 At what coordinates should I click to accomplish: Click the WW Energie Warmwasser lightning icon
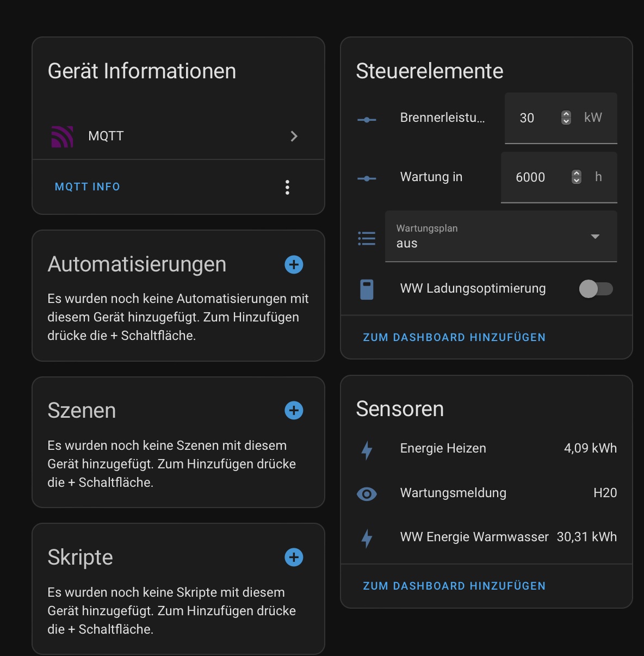pyautogui.click(x=367, y=539)
